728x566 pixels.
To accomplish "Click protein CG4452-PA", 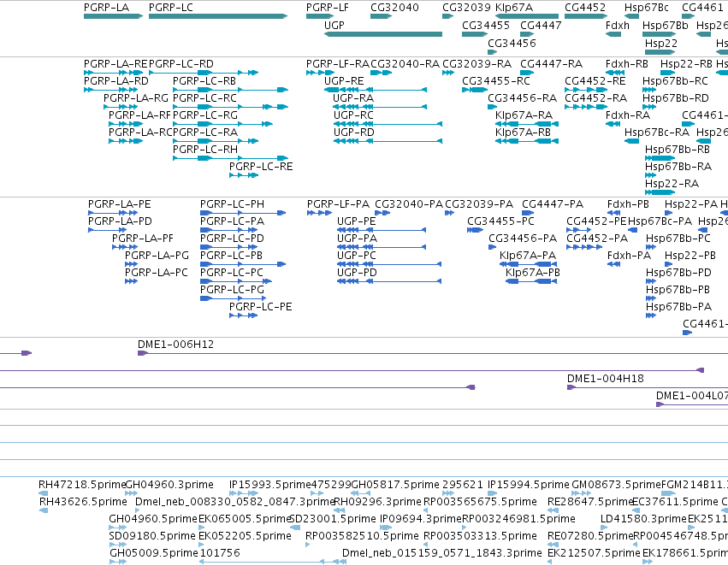I will coord(597,239).
